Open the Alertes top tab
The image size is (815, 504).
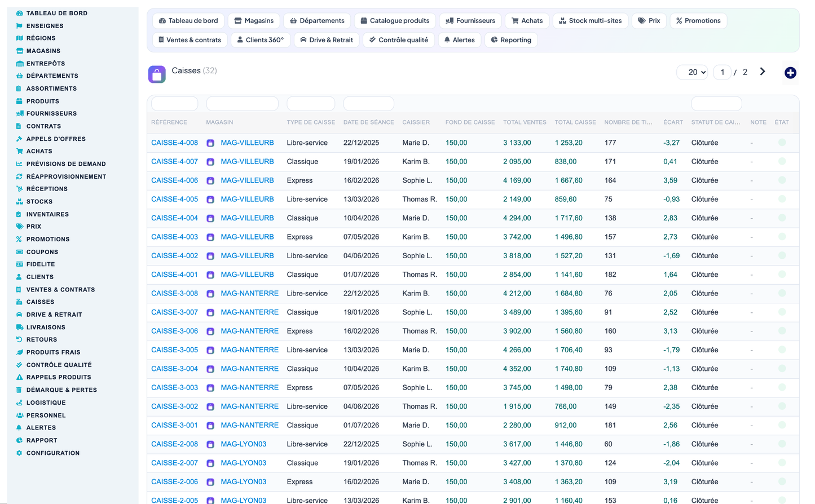click(460, 40)
